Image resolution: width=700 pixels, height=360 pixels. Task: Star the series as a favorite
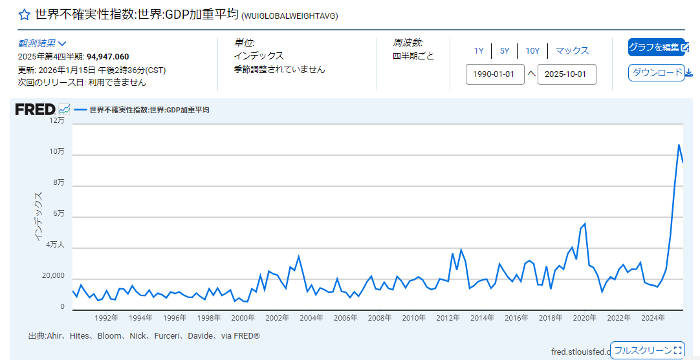point(24,14)
